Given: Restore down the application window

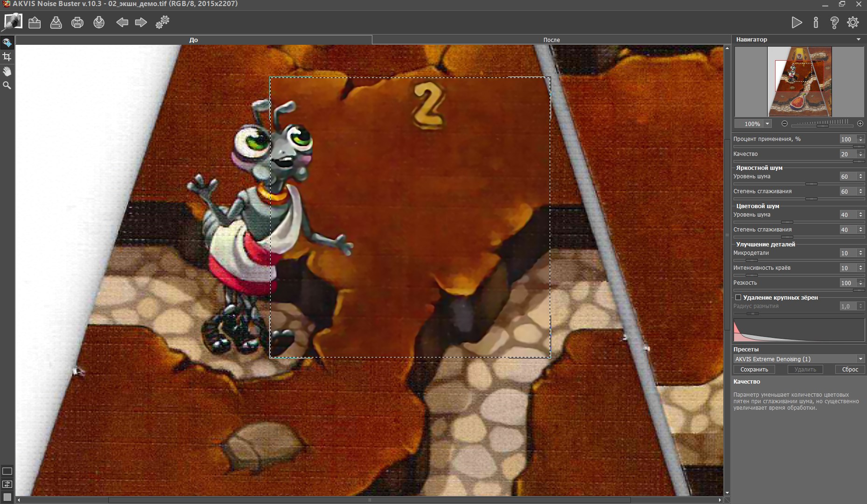Looking at the screenshot, I should point(842,4).
